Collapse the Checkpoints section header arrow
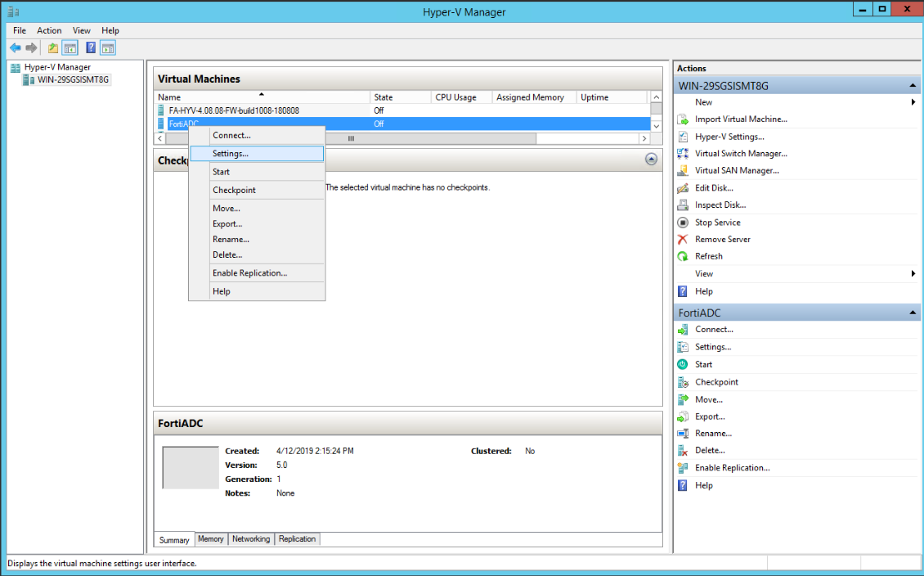Image resolution: width=924 pixels, height=576 pixels. 652,160
